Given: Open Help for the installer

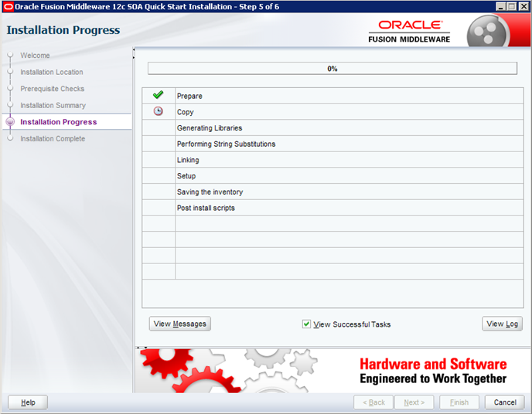Looking at the screenshot, I should point(28,402).
